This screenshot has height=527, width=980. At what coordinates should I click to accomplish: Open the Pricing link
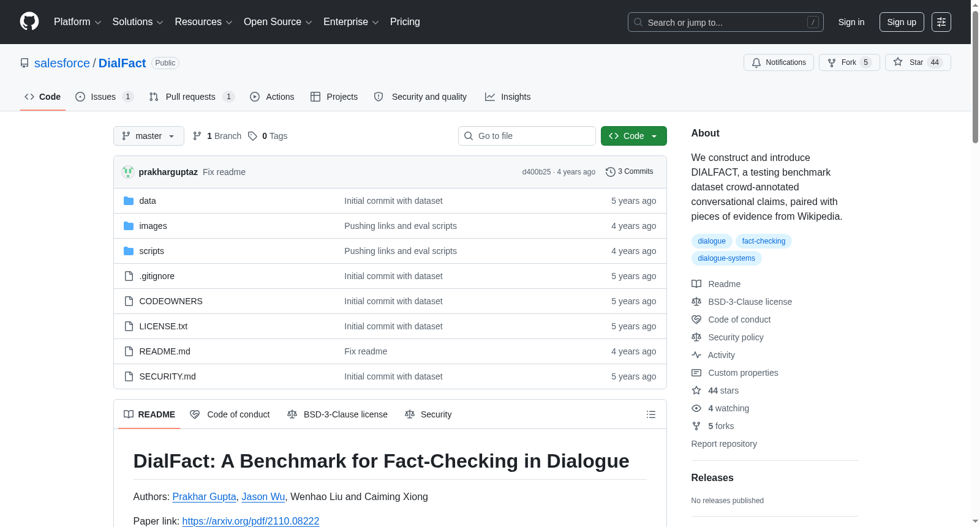(x=405, y=22)
